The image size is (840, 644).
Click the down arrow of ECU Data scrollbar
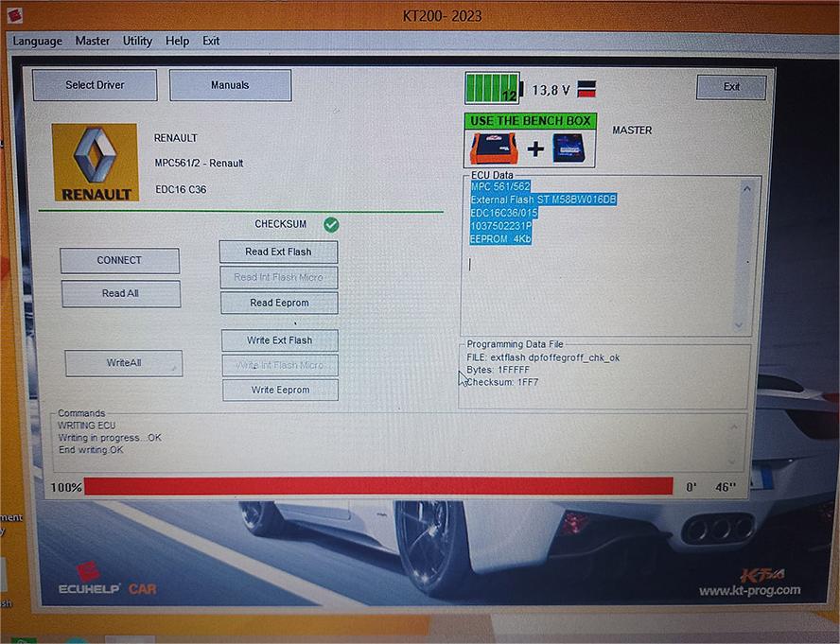[740, 325]
